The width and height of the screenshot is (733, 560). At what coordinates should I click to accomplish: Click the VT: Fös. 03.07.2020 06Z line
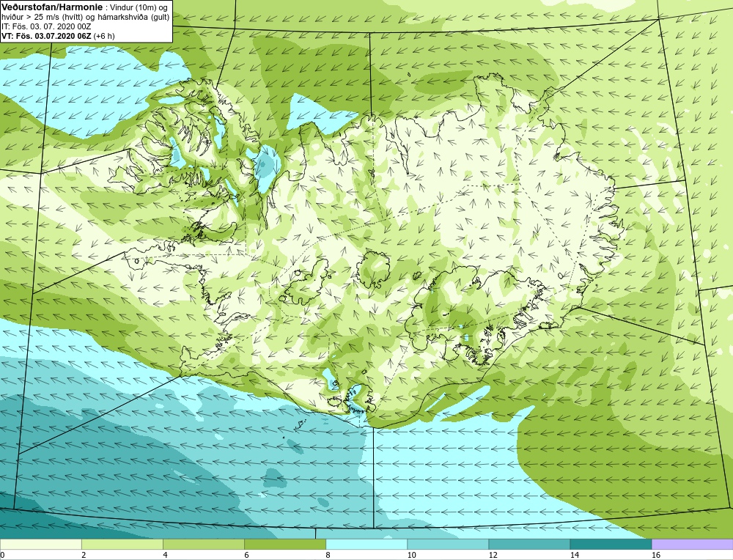coord(58,36)
